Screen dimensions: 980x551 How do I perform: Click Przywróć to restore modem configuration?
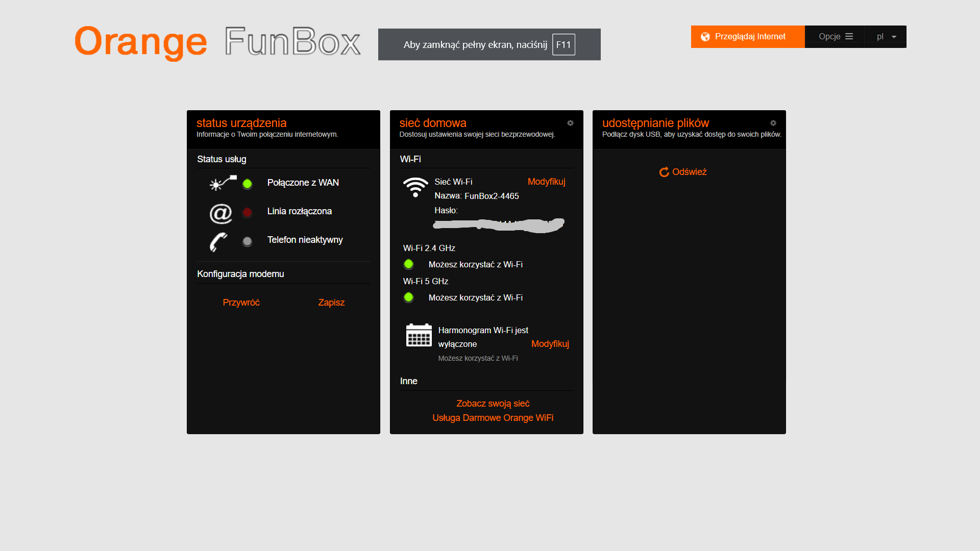click(x=241, y=303)
